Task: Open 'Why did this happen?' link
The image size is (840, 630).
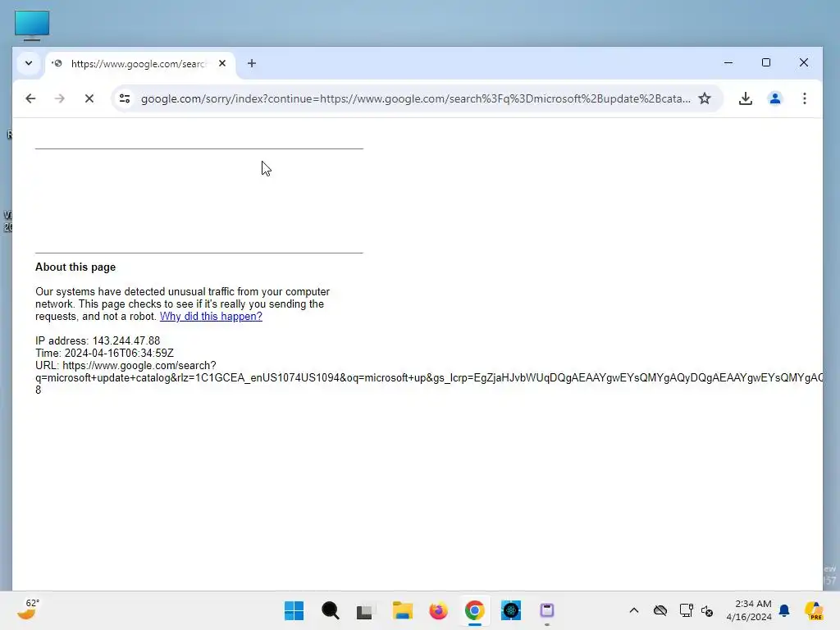Action: coord(211,316)
